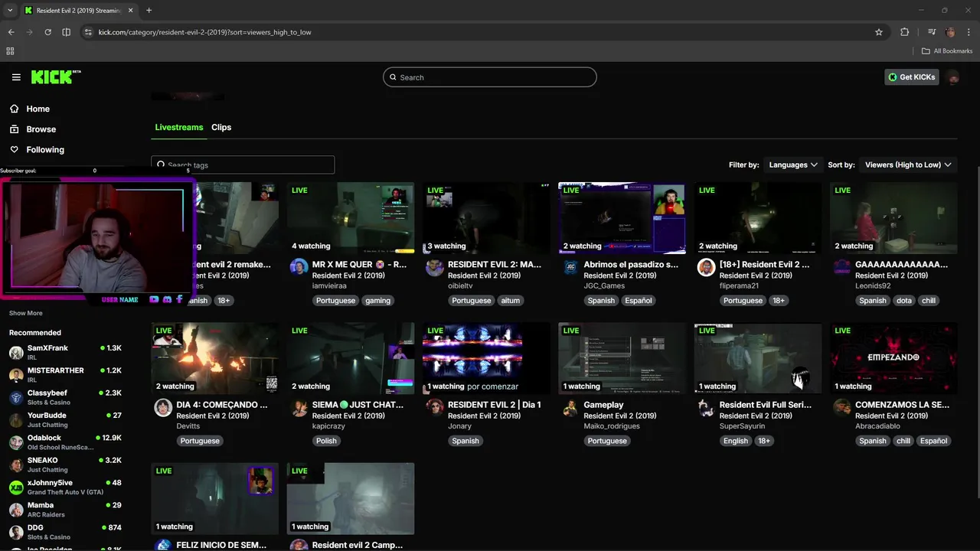The height and width of the screenshot is (551, 980).
Task: Click JGC_Games channel avatar
Action: coord(570,267)
